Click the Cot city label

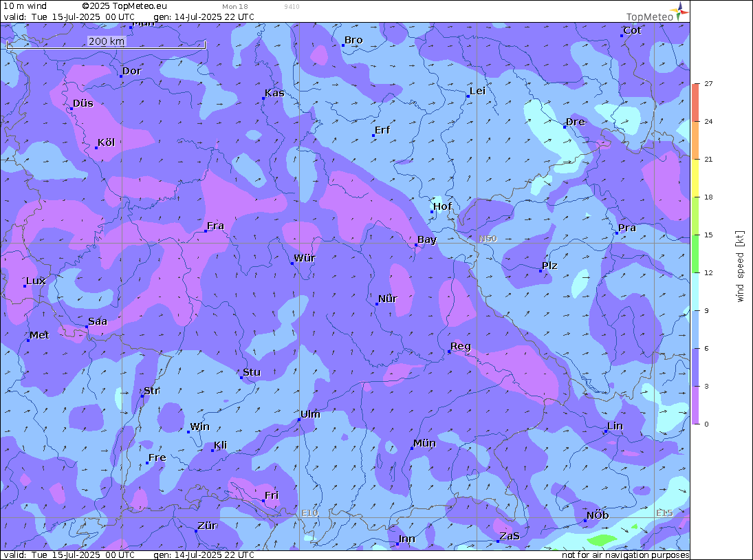(x=632, y=30)
